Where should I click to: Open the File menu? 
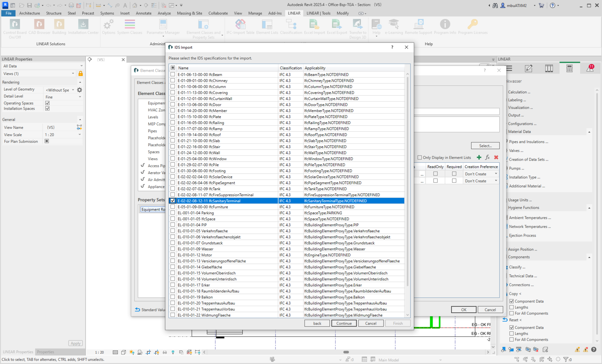(x=8, y=13)
